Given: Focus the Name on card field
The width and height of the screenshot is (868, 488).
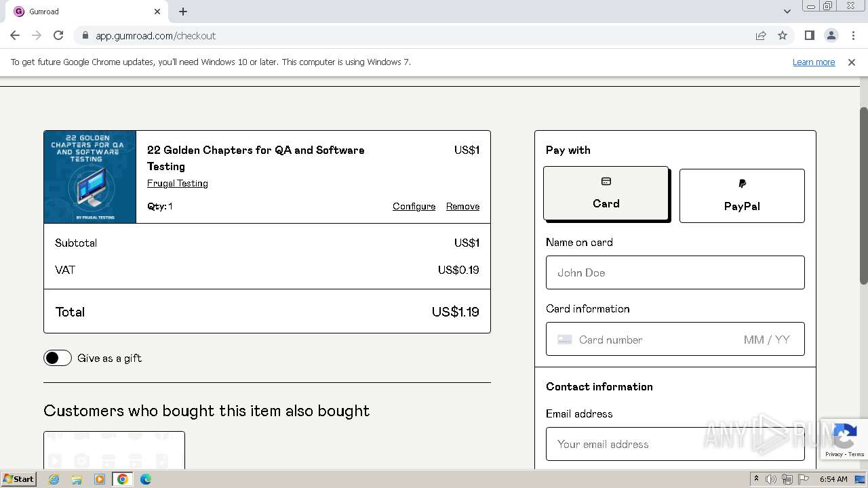Looking at the screenshot, I should [675, 272].
